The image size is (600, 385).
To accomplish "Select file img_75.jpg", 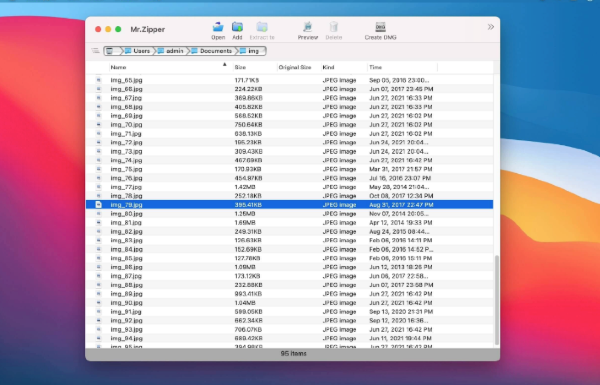I will coord(289,169).
